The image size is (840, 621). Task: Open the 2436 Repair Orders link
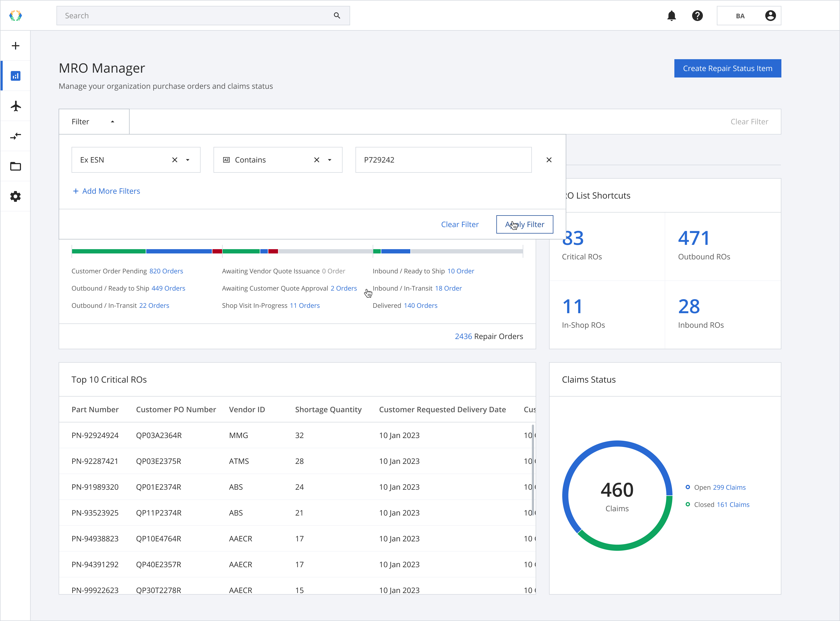(x=463, y=336)
